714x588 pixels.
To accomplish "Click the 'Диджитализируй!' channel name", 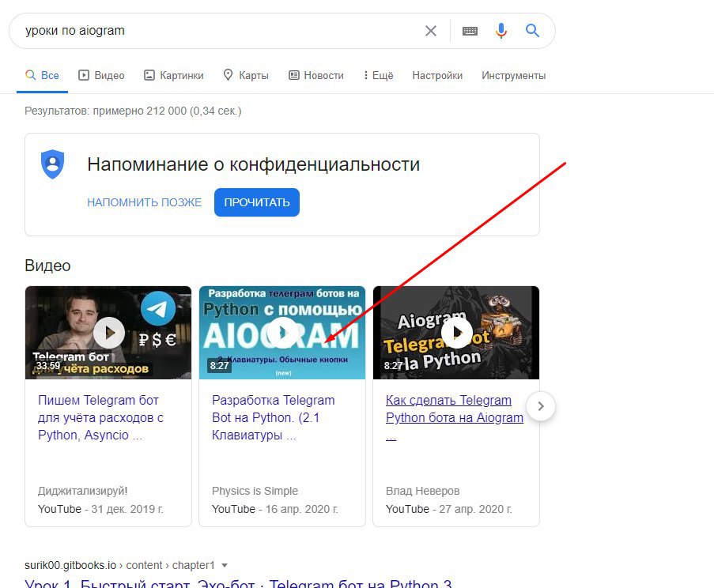I will [83, 491].
